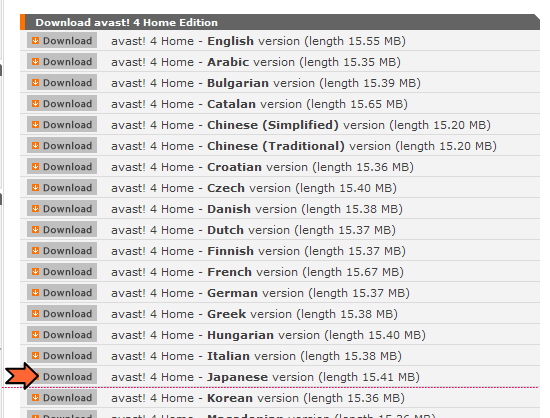Click the orange download icon for Czech version
This screenshot has height=418, width=550.
35,188
